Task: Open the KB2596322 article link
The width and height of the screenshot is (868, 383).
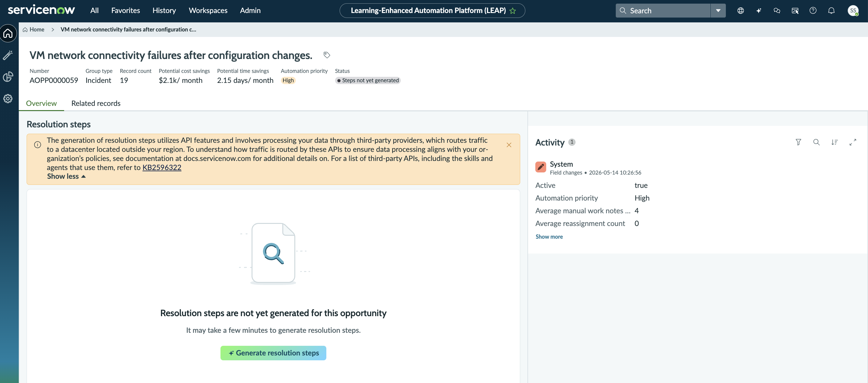Action: [x=162, y=167]
